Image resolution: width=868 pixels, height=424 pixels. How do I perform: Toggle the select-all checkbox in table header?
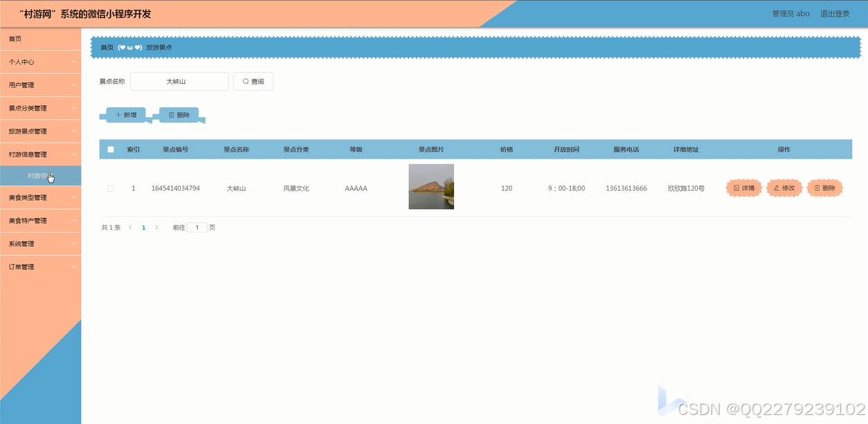pos(110,149)
